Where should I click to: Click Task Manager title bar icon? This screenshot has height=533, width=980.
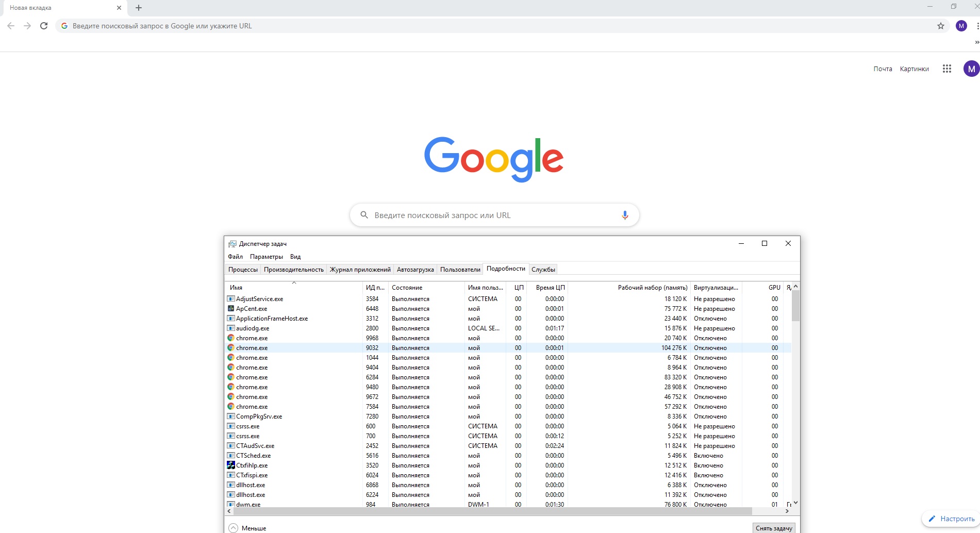232,244
